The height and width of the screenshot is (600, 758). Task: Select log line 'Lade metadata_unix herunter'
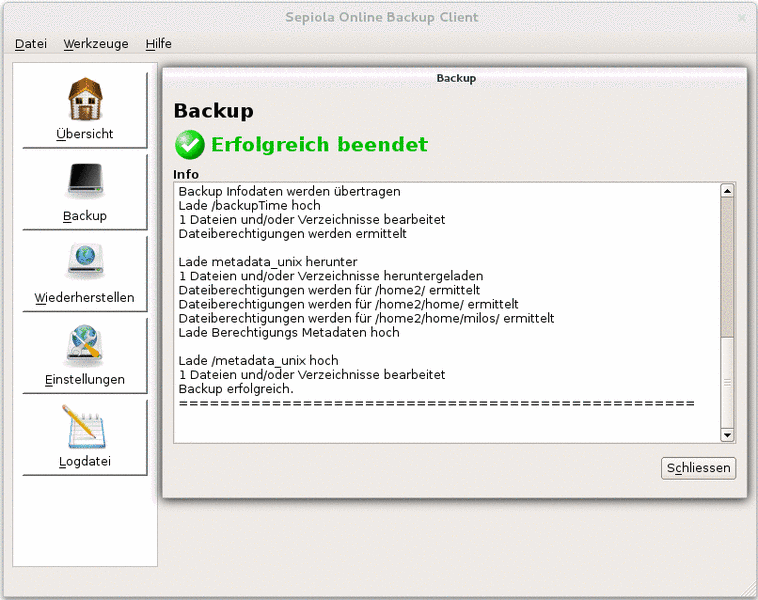268,262
